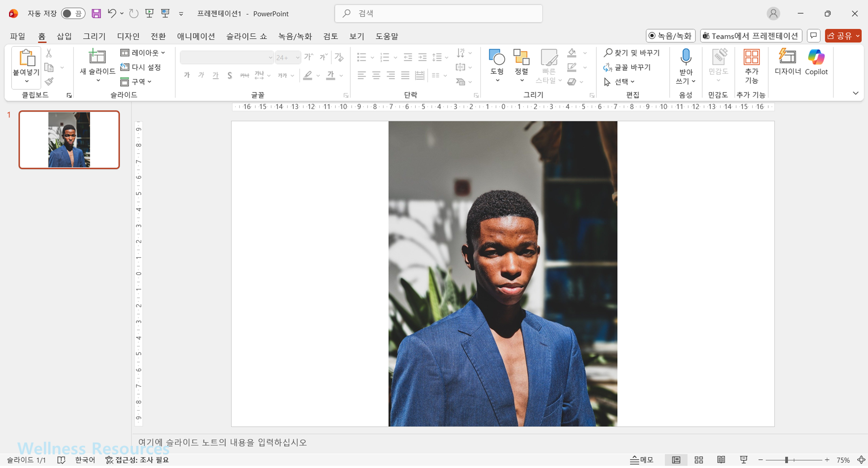Toggle Strikethrough formatting

[x=244, y=76]
